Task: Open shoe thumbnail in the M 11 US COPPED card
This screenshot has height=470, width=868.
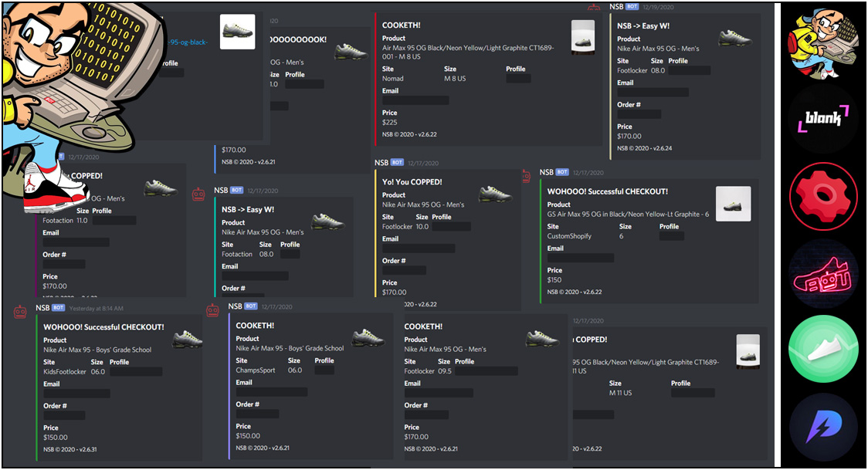Action: point(748,352)
